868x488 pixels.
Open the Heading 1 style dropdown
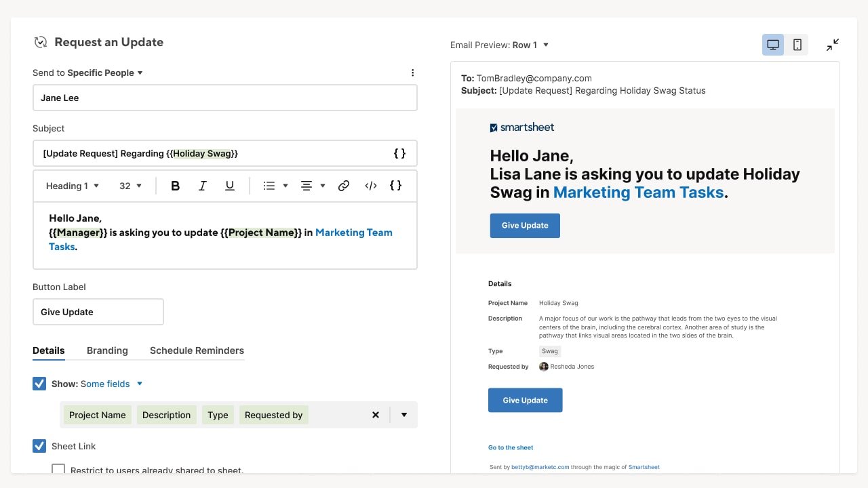(73, 186)
